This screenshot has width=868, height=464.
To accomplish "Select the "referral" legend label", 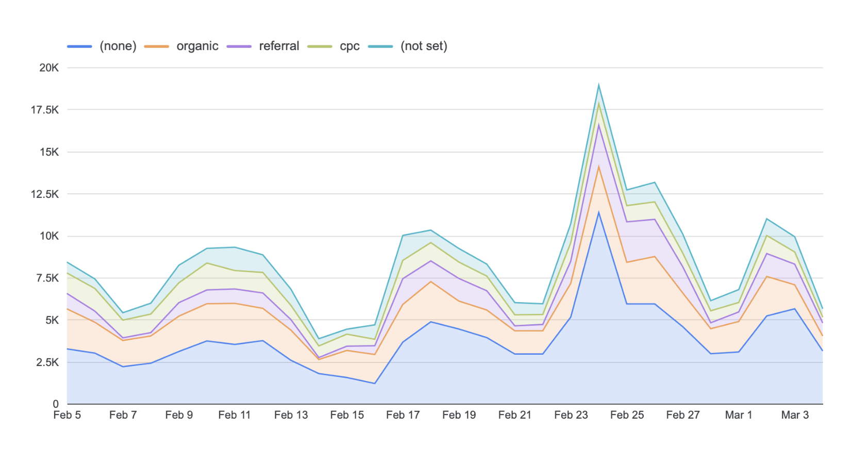I will pos(279,46).
